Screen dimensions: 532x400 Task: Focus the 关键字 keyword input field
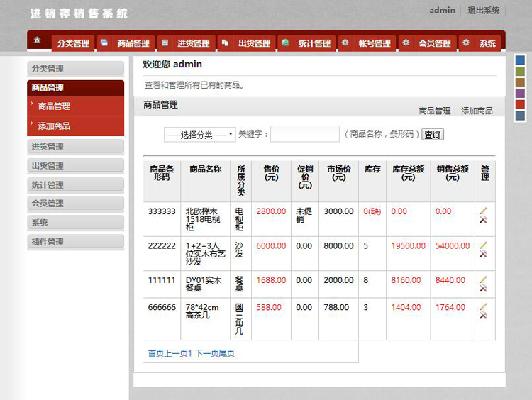(x=305, y=134)
